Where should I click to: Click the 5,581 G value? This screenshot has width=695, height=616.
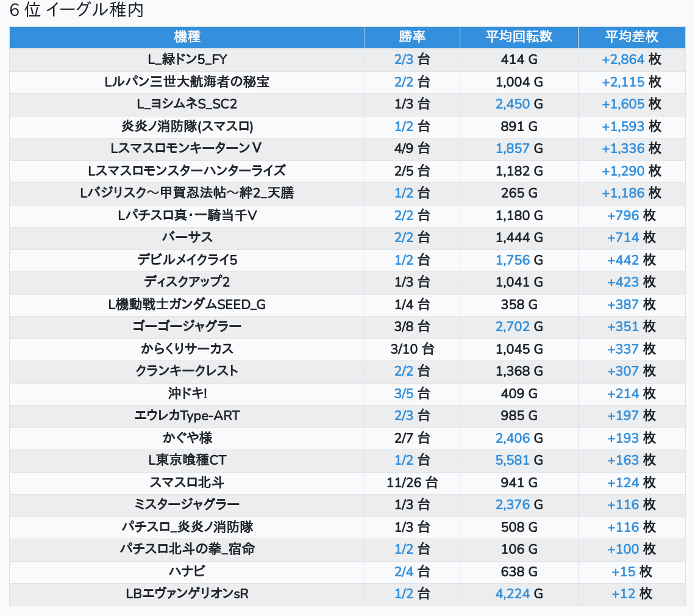point(519,460)
